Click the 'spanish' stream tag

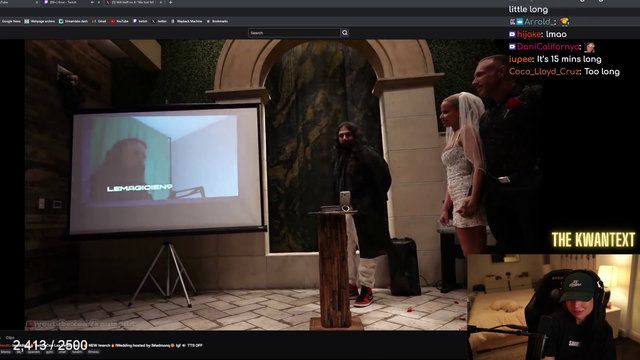pyautogui.click(x=34, y=352)
